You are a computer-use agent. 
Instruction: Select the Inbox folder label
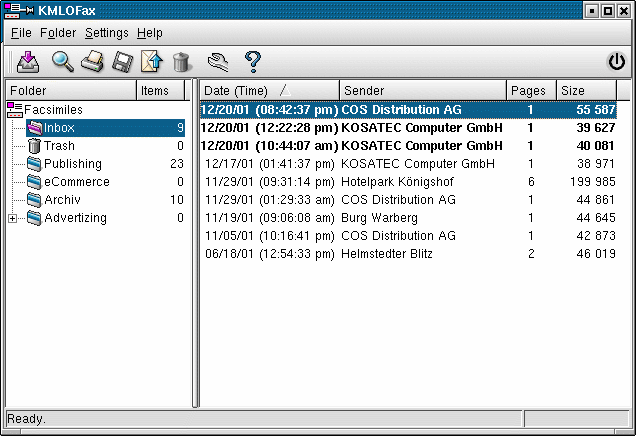point(59,128)
